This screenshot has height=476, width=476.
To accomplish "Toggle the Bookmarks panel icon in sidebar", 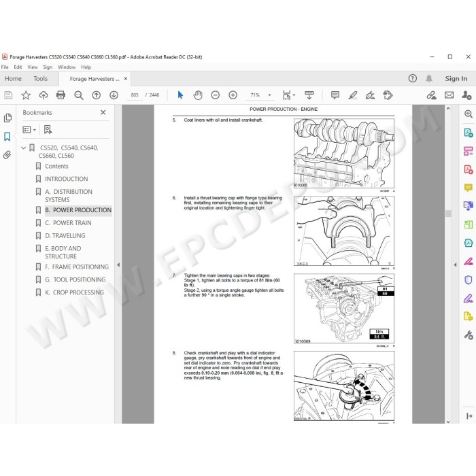I will coord(7,137).
